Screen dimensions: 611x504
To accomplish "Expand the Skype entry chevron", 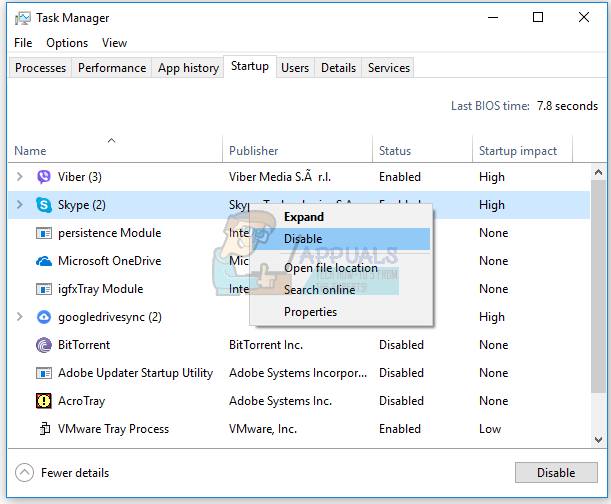I will tap(19, 205).
